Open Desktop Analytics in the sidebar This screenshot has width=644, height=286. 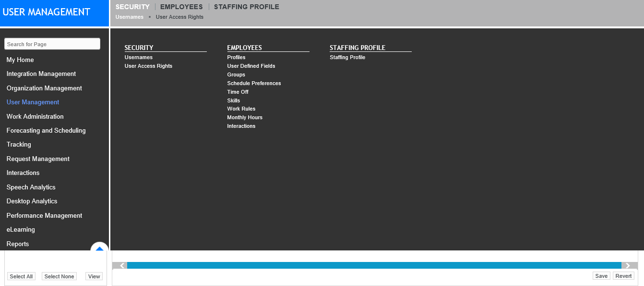32,201
